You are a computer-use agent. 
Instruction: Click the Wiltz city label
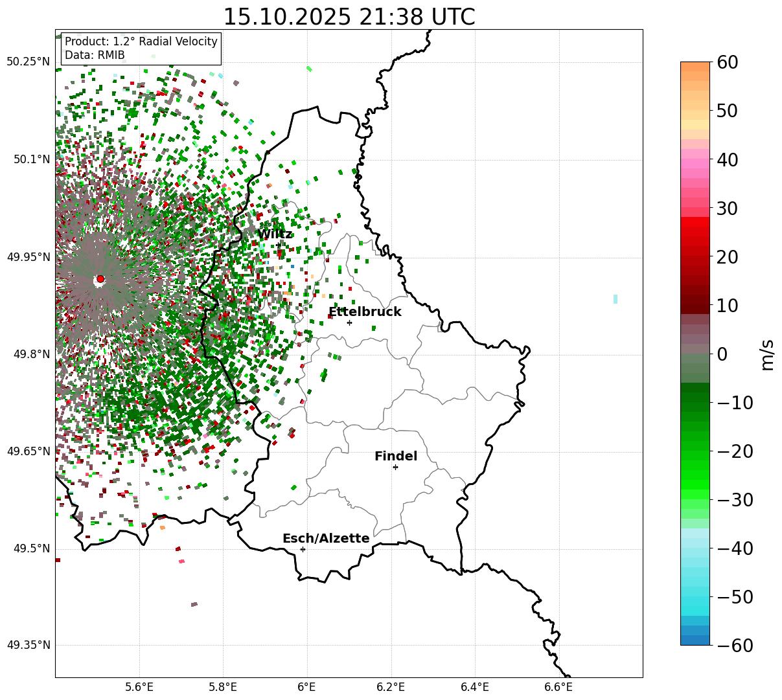tap(275, 234)
